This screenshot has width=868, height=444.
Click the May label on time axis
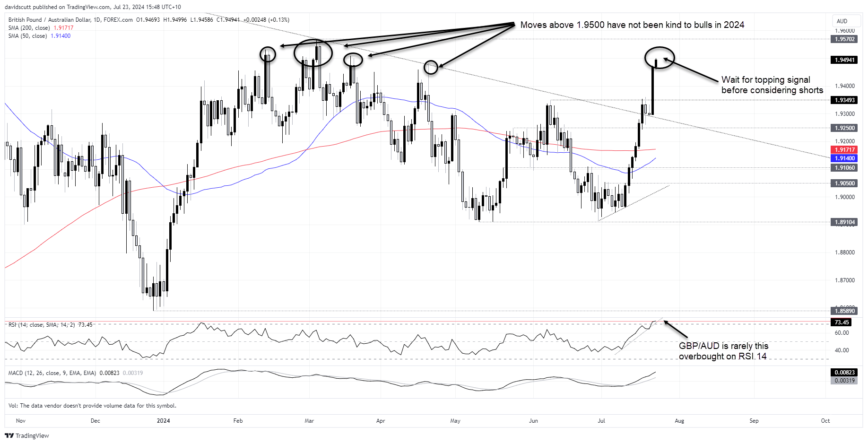455,421
